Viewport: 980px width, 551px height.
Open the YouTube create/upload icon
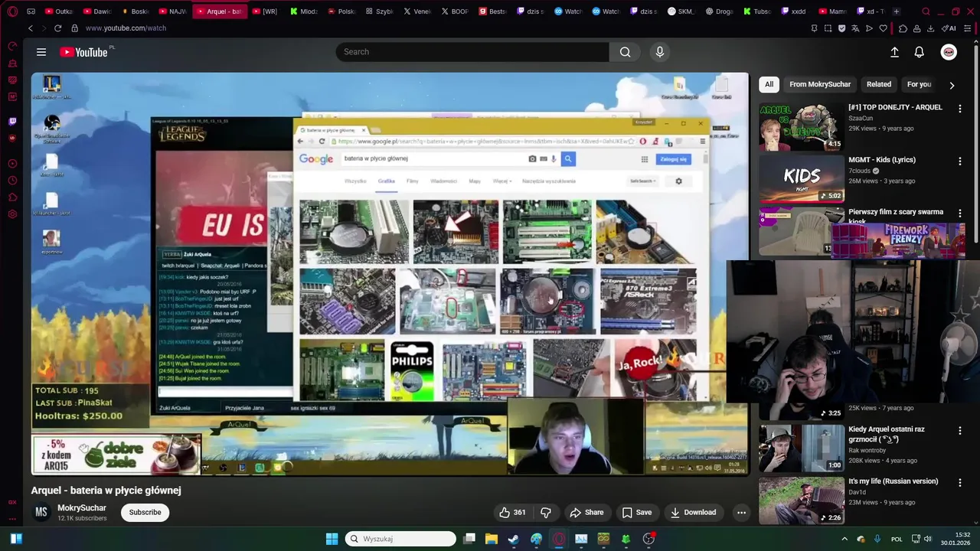[894, 52]
